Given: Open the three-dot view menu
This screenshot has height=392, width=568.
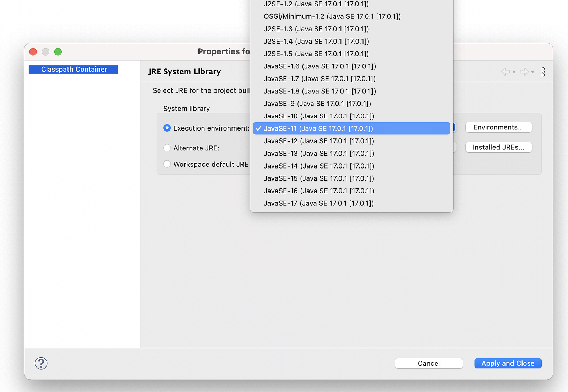Looking at the screenshot, I should pyautogui.click(x=543, y=72).
